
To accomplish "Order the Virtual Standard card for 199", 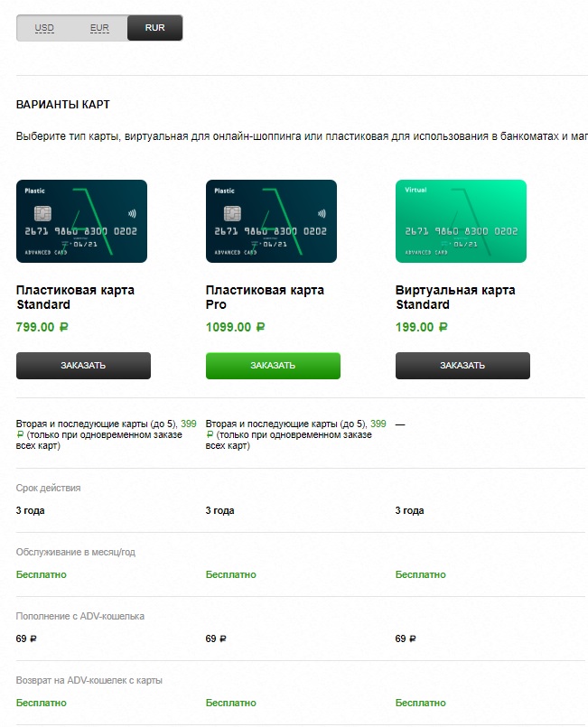I will coord(462,366).
